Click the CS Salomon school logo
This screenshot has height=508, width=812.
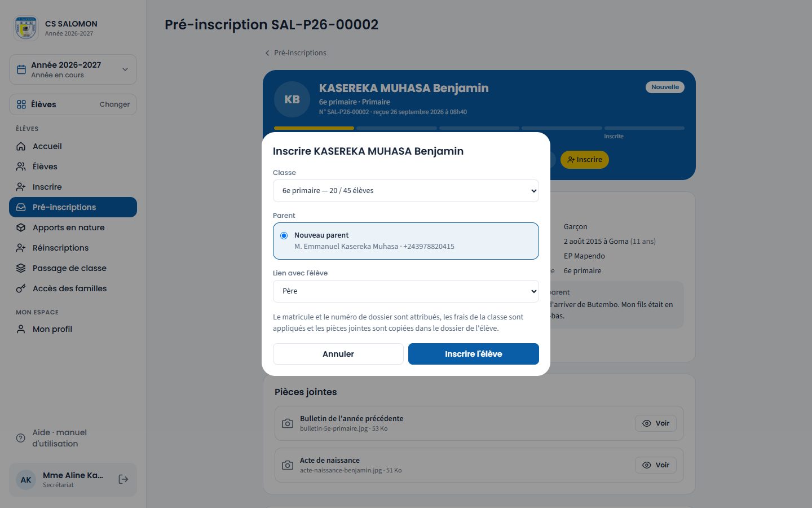pos(26,28)
